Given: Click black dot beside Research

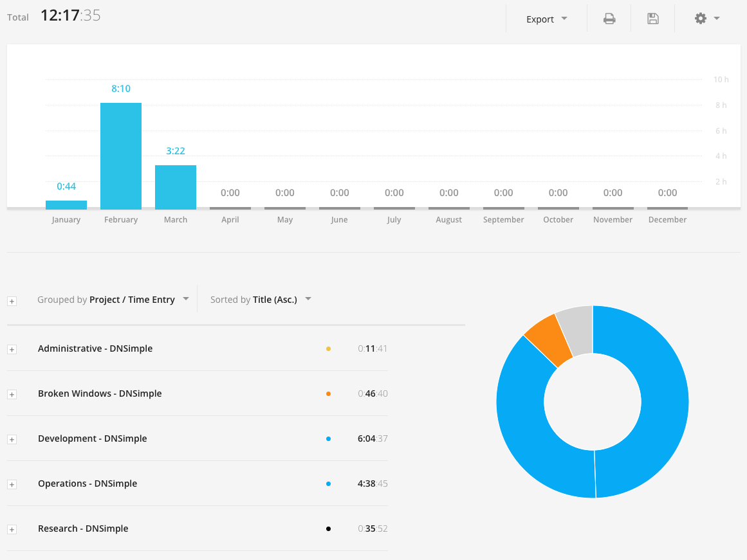Looking at the screenshot, I should click(328, 529).
